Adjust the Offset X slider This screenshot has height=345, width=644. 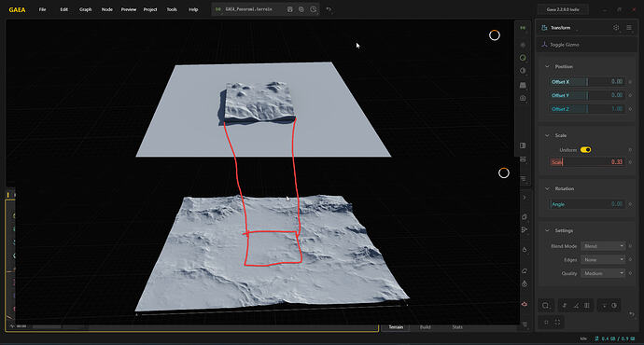587,82
